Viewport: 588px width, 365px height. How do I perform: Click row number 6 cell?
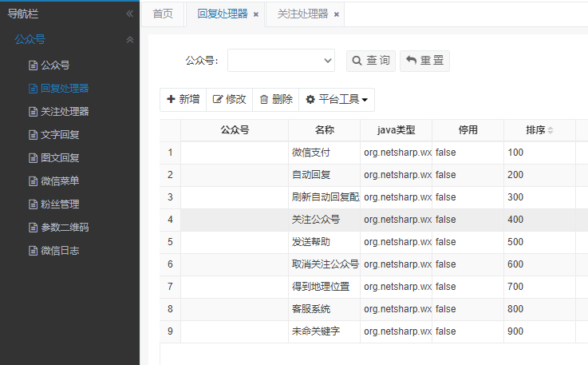pyautogui.click(x=170, y=264)
